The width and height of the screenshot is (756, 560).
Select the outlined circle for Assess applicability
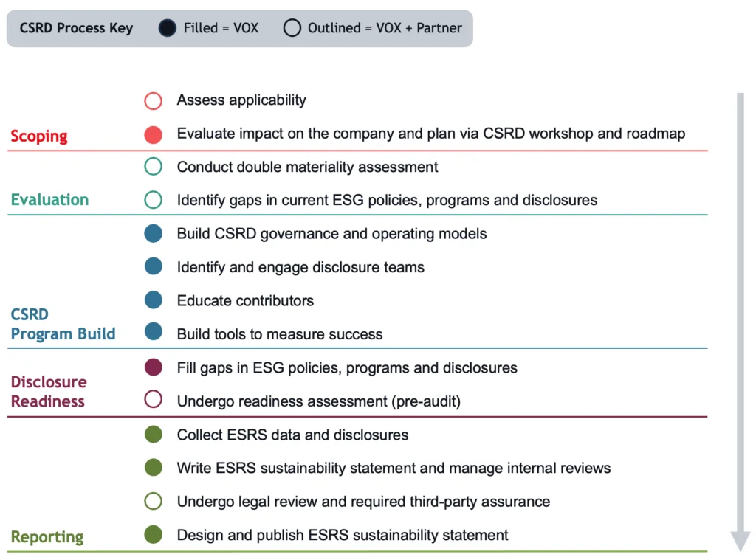pos(153,100)
